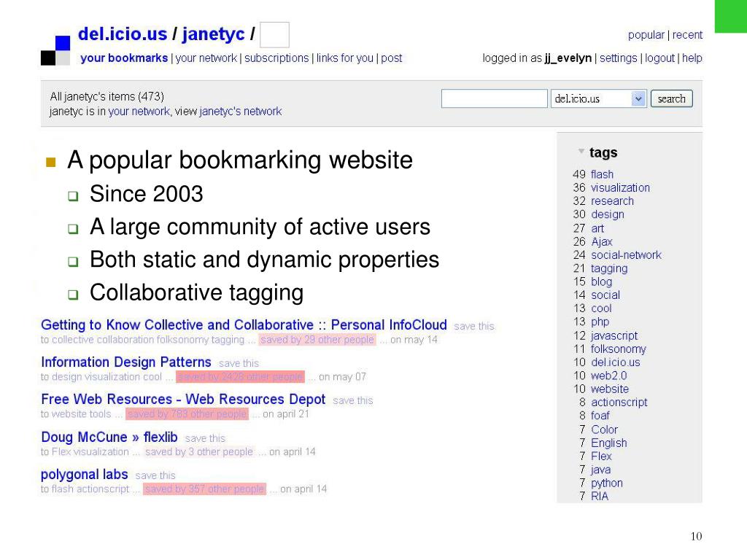View janetyc's network link
This screenshot has height=560, width=747.
(241, 111)
